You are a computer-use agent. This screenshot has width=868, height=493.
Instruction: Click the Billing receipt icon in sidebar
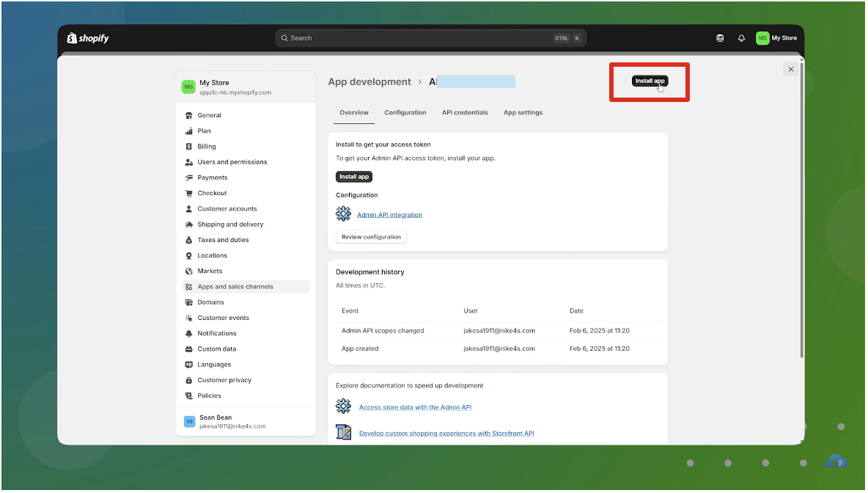point(188,146)
